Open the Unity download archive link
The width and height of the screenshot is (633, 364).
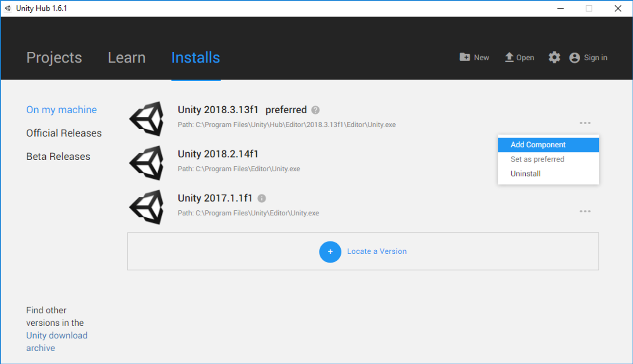57,335
